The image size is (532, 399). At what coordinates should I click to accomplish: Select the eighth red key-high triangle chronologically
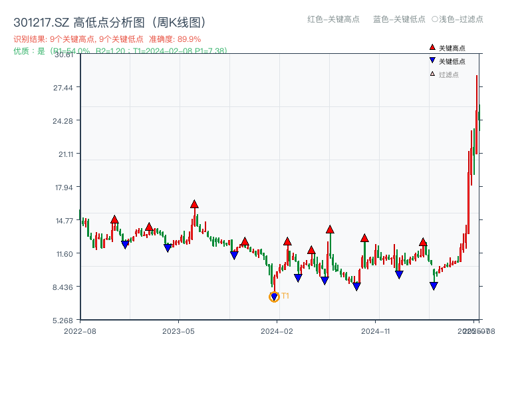pyautogui.click(x=364, y=238)
